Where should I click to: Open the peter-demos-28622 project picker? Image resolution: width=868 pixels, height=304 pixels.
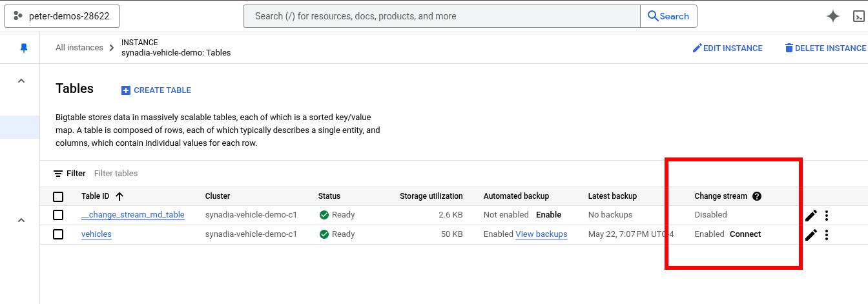(62, 16)
